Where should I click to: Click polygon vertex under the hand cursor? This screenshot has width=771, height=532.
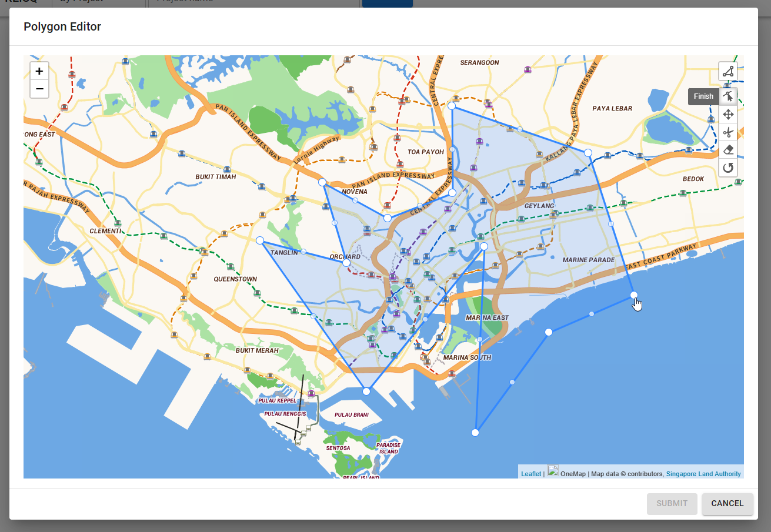pos(633,295)
